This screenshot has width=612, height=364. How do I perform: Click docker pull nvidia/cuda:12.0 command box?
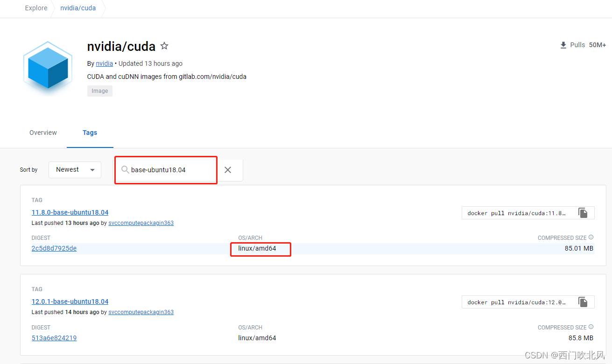[528, 302]
